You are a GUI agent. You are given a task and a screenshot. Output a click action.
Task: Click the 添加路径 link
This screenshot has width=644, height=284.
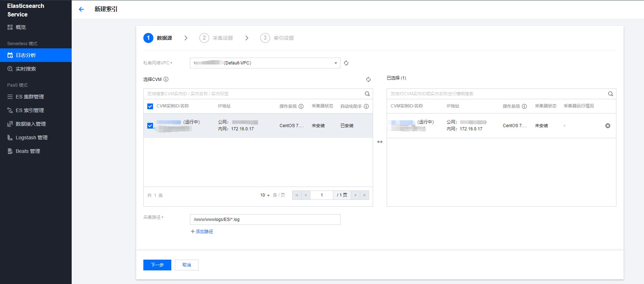click(x=202, y=232)
